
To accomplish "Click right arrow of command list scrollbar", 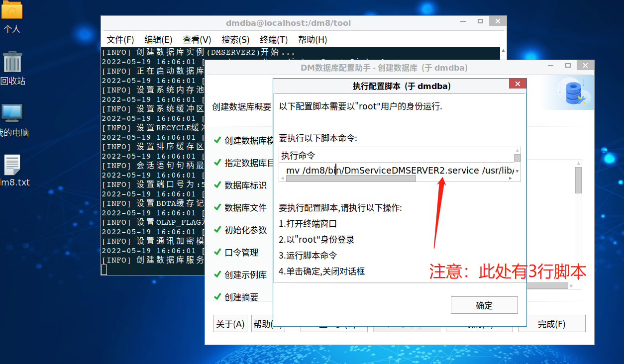I will coord(510,178).
